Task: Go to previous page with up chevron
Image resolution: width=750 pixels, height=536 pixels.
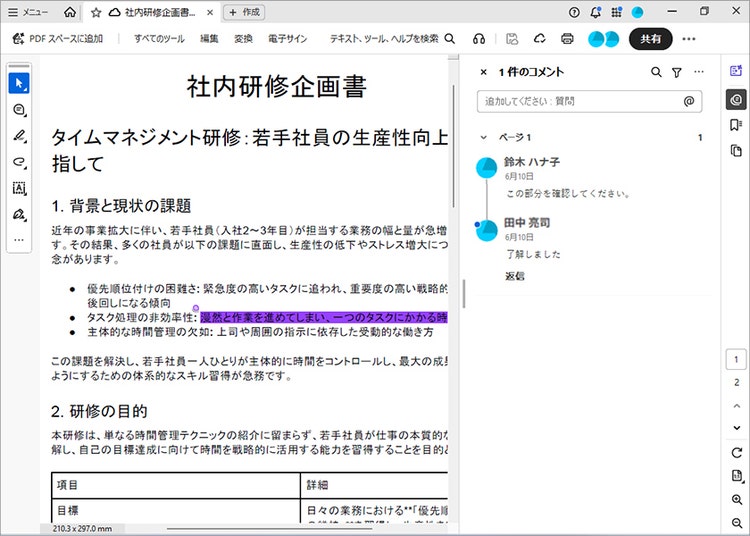Action: click(737, 406)
